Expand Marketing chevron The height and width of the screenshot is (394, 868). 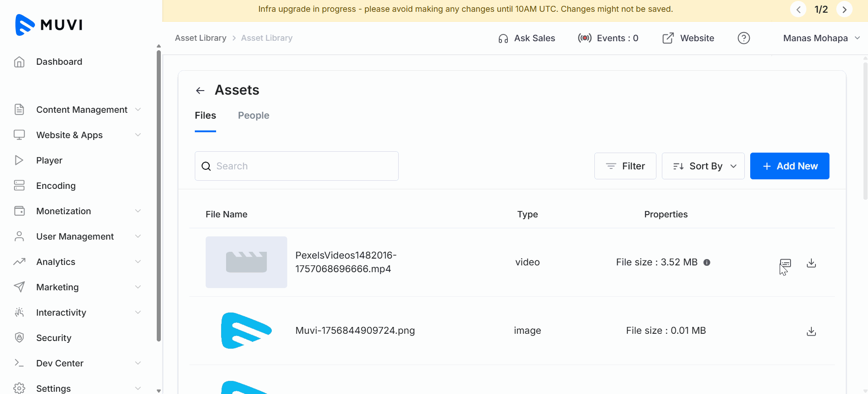pyautogui.click(x=138, y=287)
